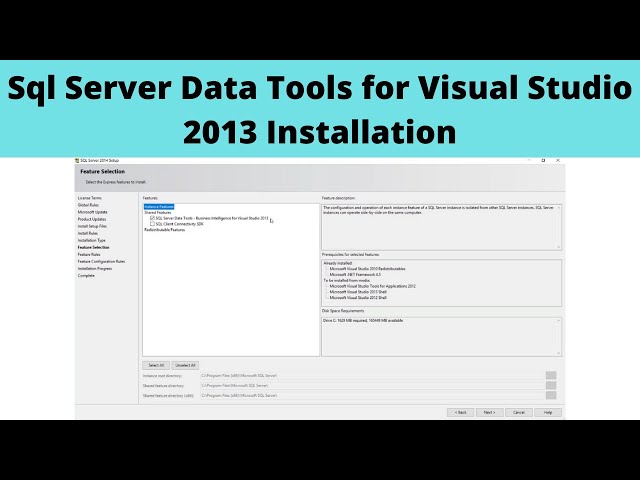Click Next to continue setup
Viewport: 640px width, 480px height.
489,412
